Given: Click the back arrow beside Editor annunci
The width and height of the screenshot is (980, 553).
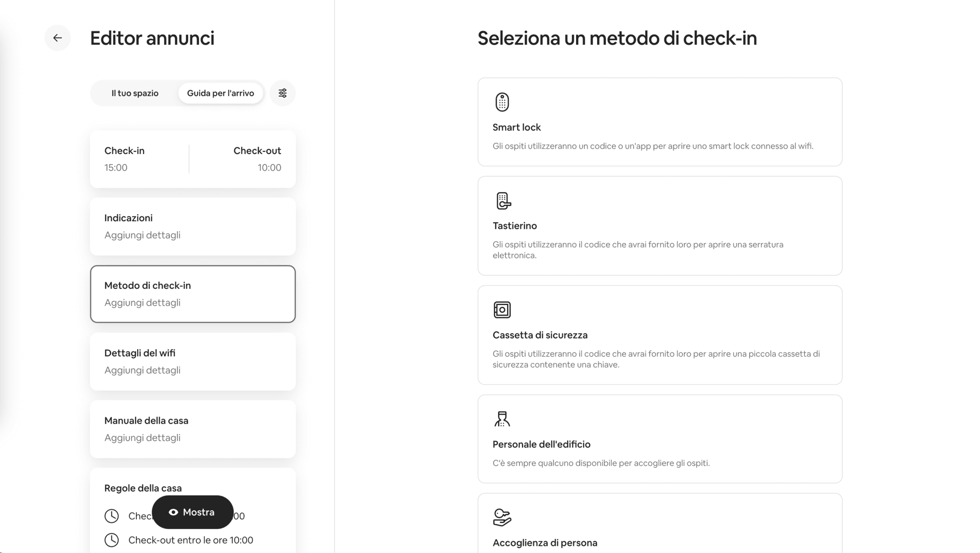Looking at the screenshot, I should point(57,38).
